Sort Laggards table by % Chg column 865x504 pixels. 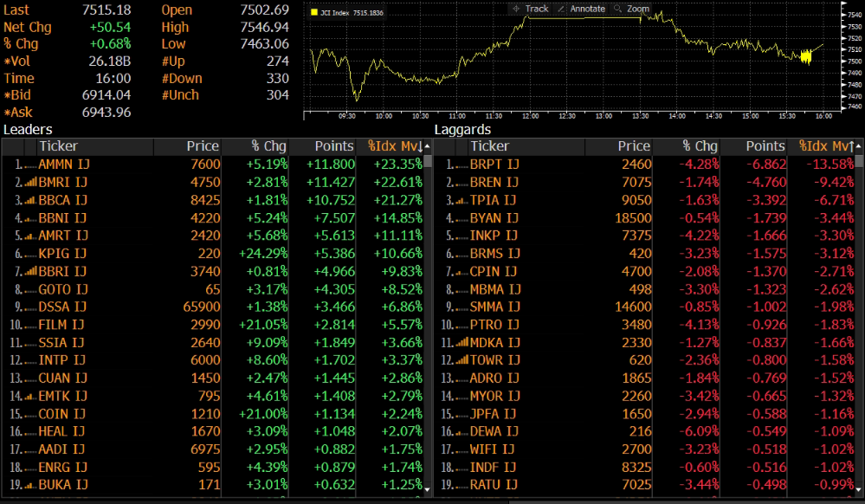tap(700, 146)
